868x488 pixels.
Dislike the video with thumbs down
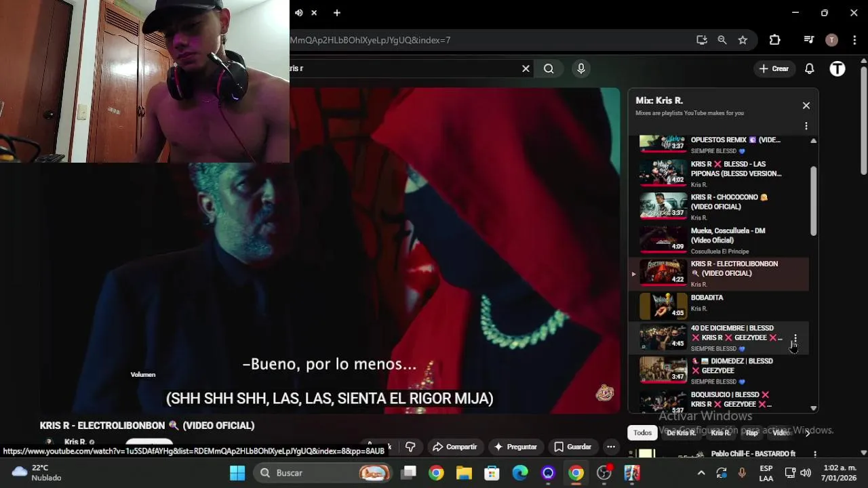click(x=410, y=447)
